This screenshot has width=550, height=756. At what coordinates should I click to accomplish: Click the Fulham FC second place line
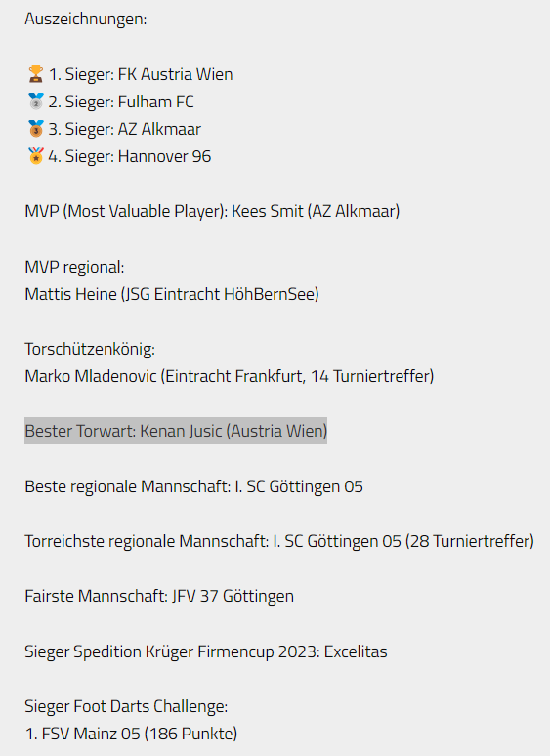point(110,102)
